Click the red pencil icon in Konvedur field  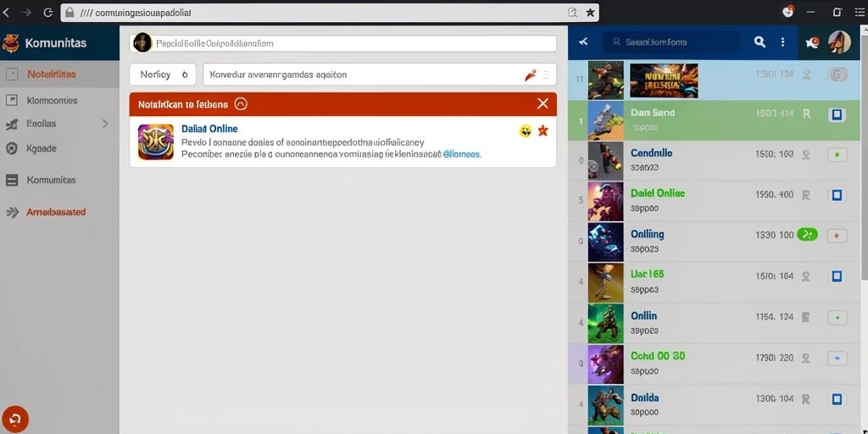pyautogui.click(x=530, y=75)
